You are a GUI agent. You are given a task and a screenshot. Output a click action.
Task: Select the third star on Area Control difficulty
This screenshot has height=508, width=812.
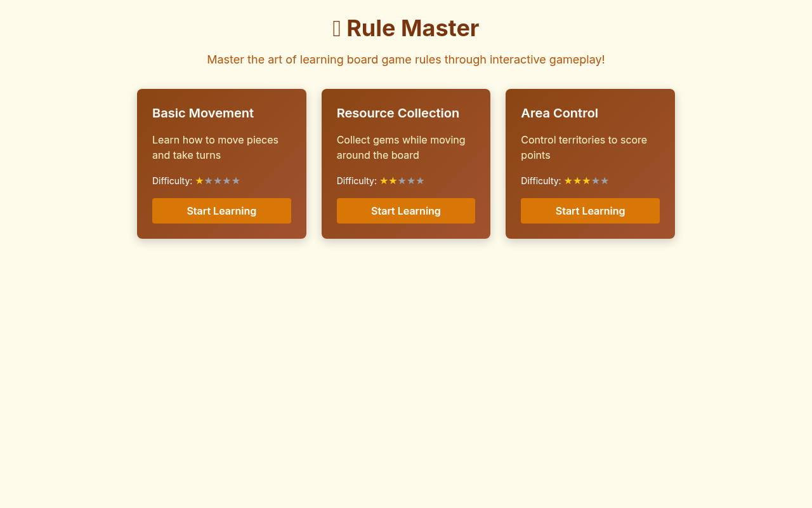pos(586,180)
